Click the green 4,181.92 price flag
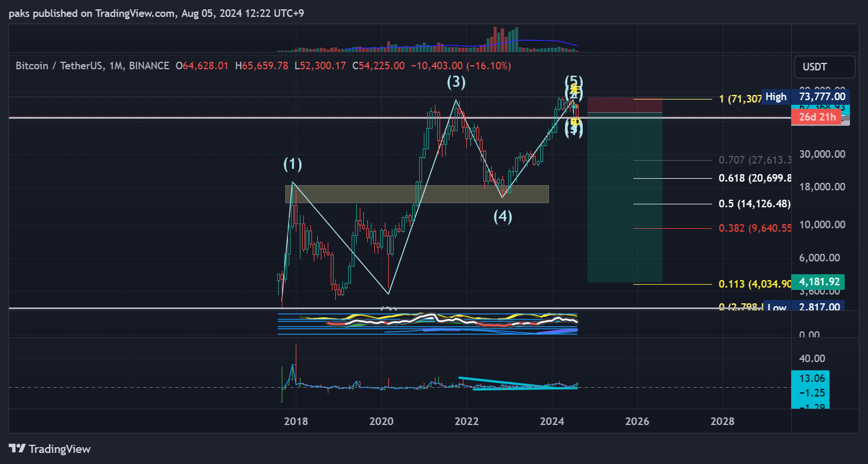Image resolution: width=868 pixels, height=464 pixels. pos(819,281)
